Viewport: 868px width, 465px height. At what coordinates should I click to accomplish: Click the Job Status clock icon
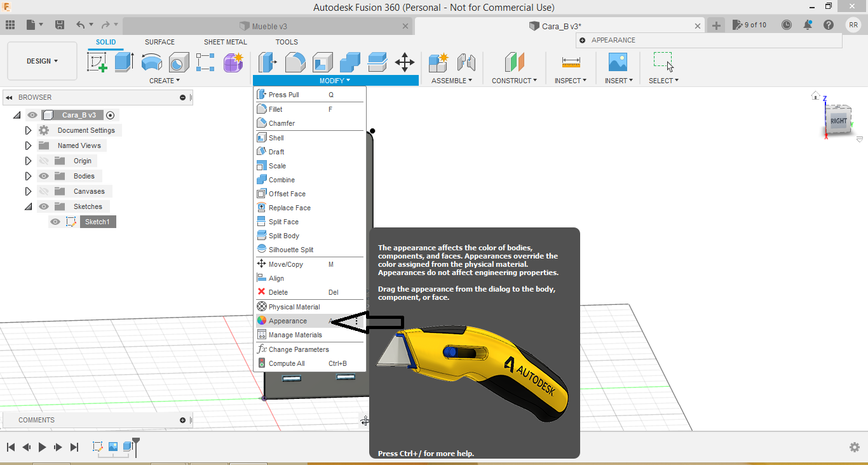click(x=787, y=25)
